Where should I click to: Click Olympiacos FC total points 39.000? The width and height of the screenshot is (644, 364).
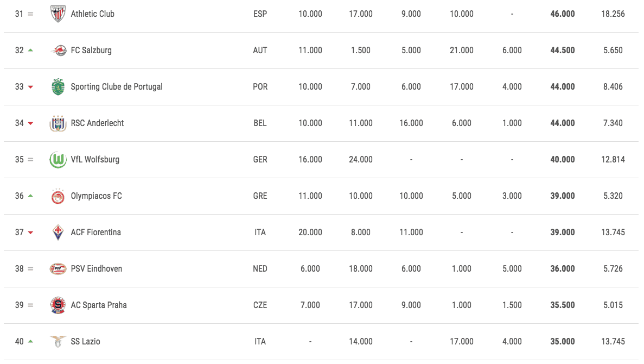(562, 196)
